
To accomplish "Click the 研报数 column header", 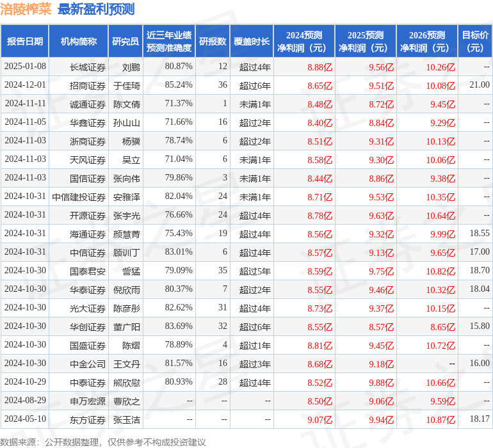I will [x=213, y=41].
